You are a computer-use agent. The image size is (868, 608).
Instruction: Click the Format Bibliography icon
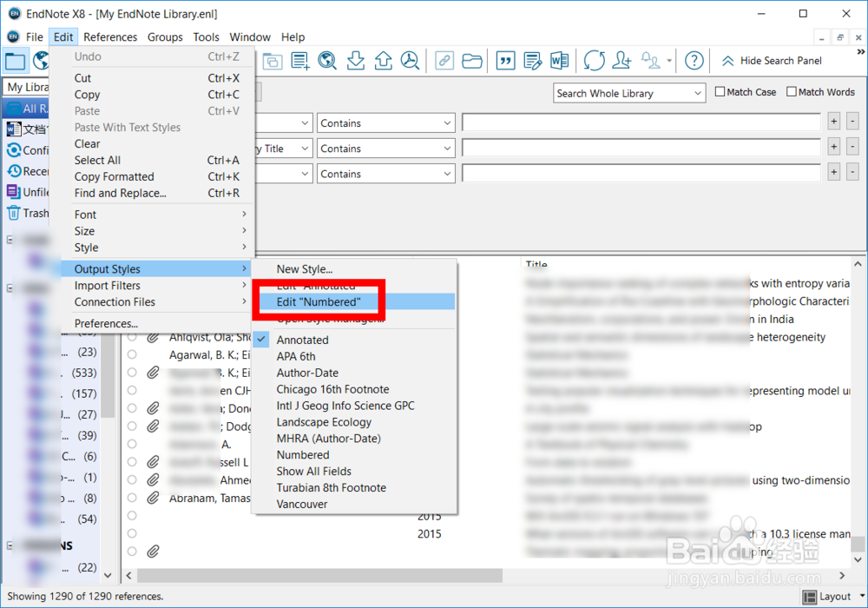pyautogui.click(x=533, y=61)
